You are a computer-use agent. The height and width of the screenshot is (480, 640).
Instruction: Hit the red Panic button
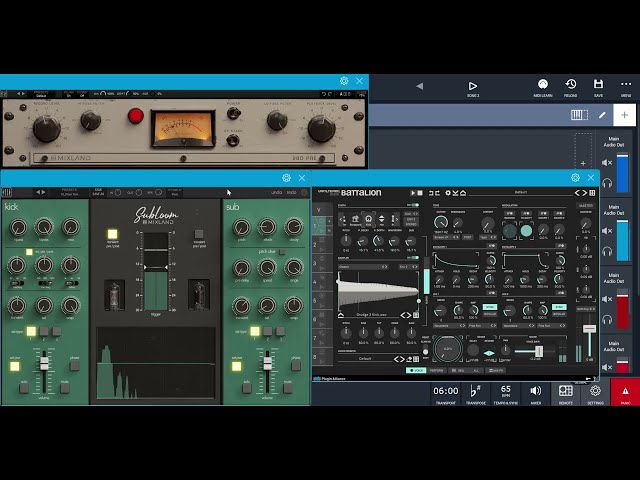pyautogui.click(x=625, y=392)
